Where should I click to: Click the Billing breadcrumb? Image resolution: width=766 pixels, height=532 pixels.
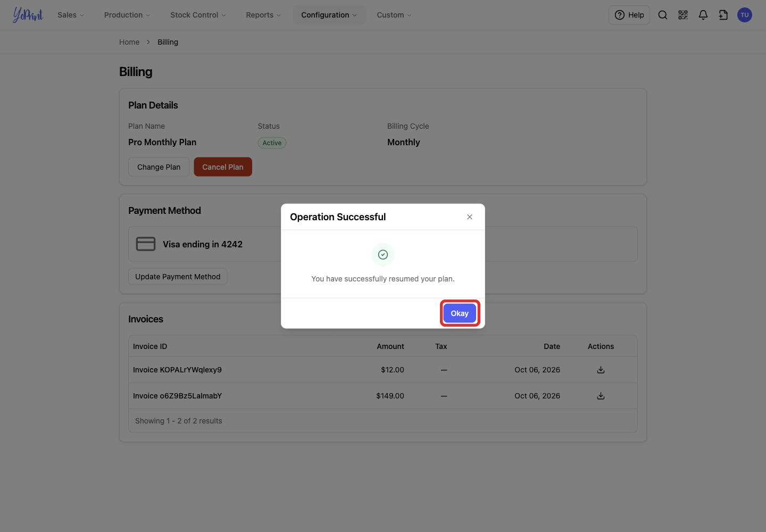168,42
